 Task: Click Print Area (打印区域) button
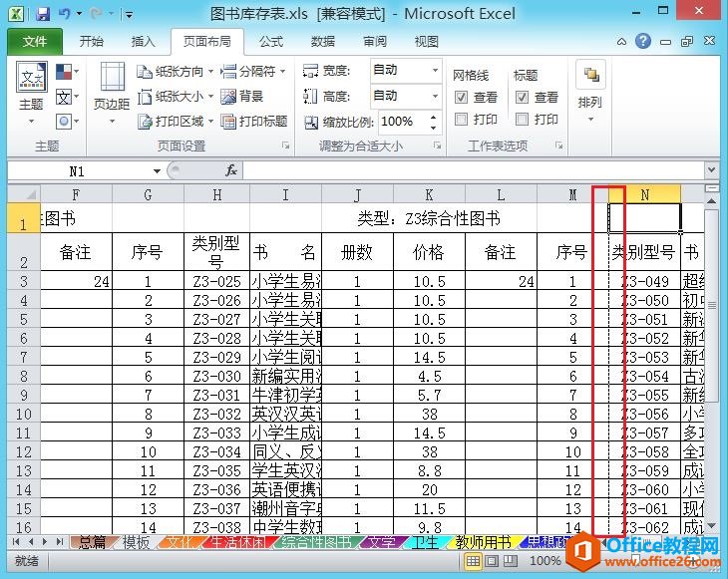pos(175,122)
